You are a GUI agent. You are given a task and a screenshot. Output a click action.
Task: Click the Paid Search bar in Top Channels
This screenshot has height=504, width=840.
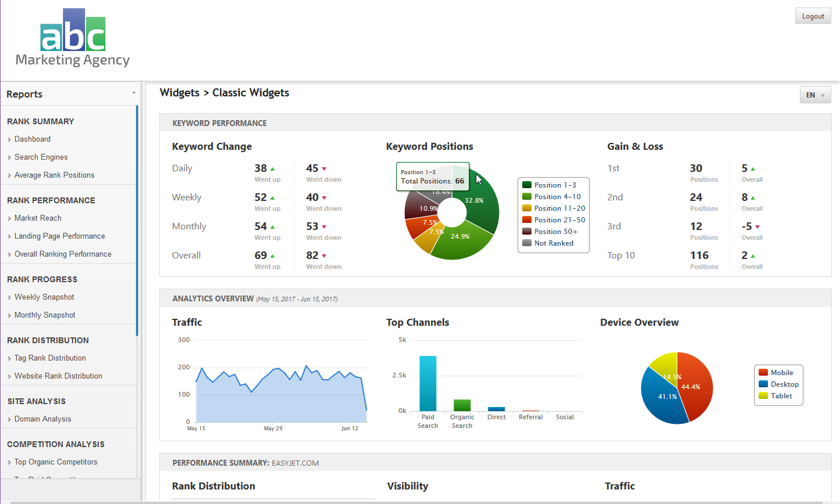(x=428, y=383)
